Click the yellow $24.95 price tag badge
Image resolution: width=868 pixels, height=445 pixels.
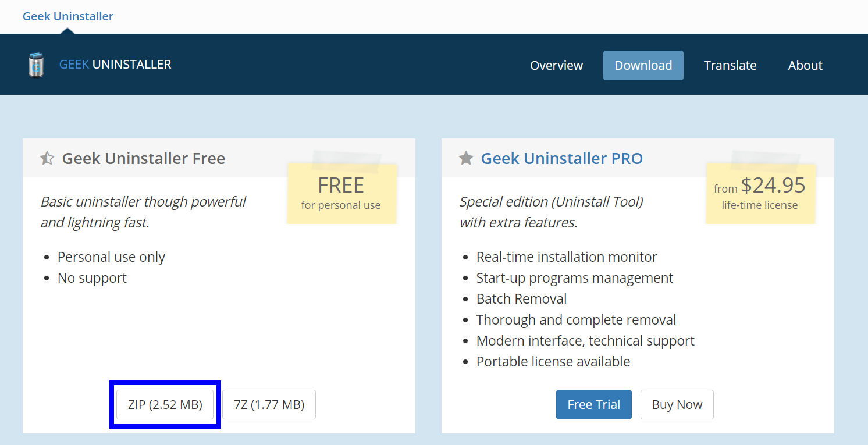pyautogui.click(x=760, y=194)
